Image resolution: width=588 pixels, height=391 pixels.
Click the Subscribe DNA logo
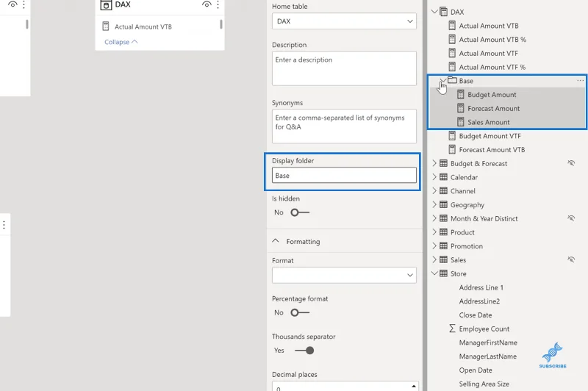point(553,355)
